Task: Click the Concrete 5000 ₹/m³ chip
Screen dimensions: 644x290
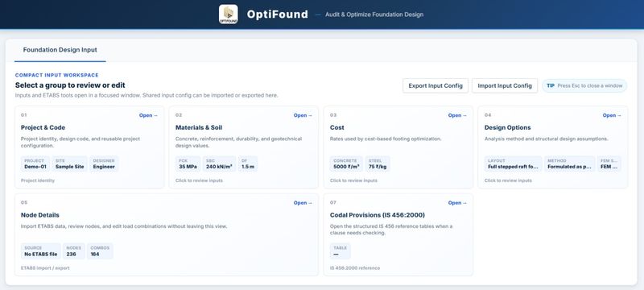Action: (346, 164)
